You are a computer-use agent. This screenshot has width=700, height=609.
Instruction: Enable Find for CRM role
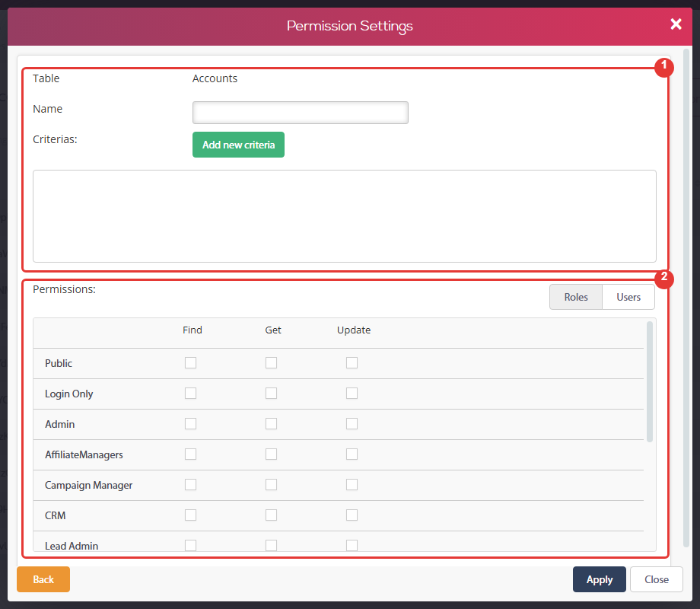coord(191,515)
